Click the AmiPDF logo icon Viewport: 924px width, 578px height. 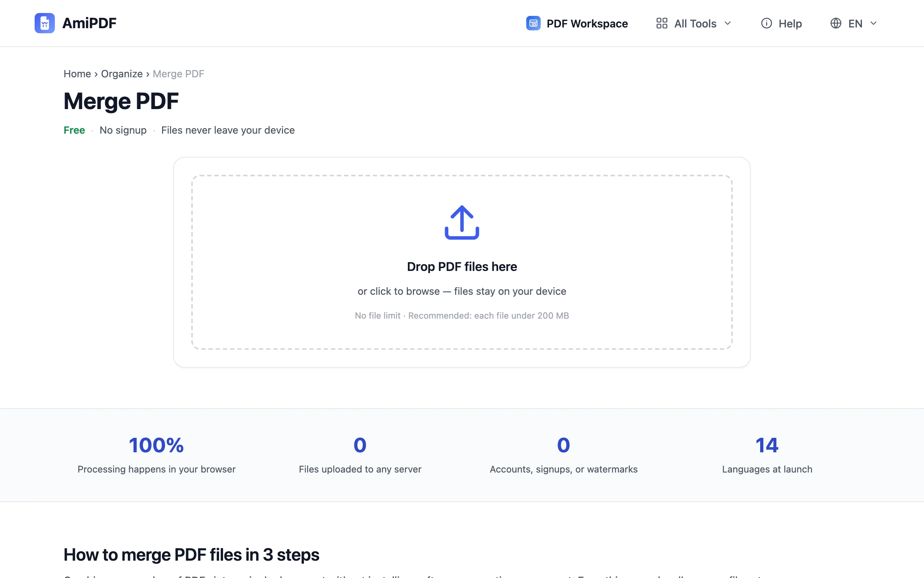point(45,23)
